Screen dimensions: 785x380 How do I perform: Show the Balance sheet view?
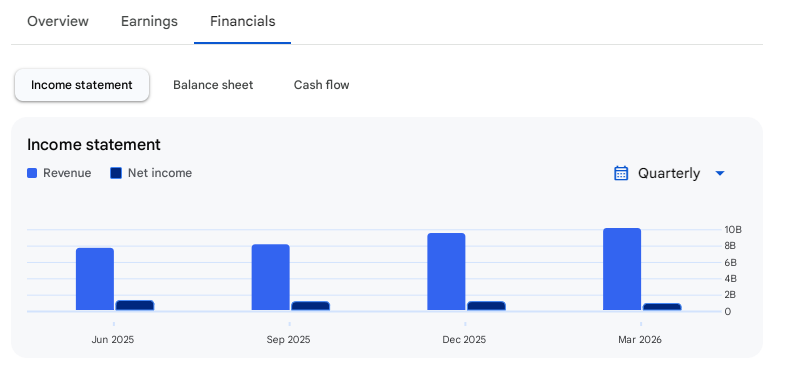tap(213, 85)
